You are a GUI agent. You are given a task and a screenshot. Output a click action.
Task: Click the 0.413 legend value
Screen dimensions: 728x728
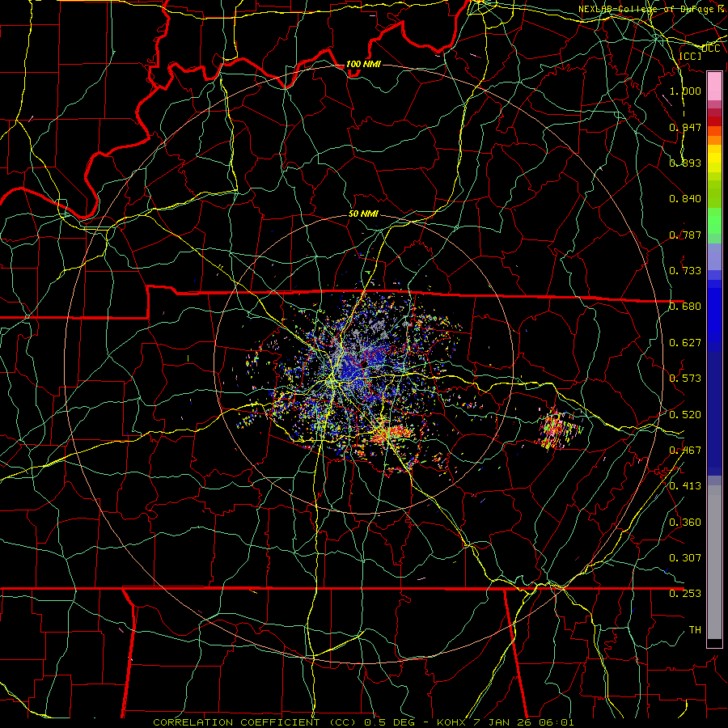(685, 486)
